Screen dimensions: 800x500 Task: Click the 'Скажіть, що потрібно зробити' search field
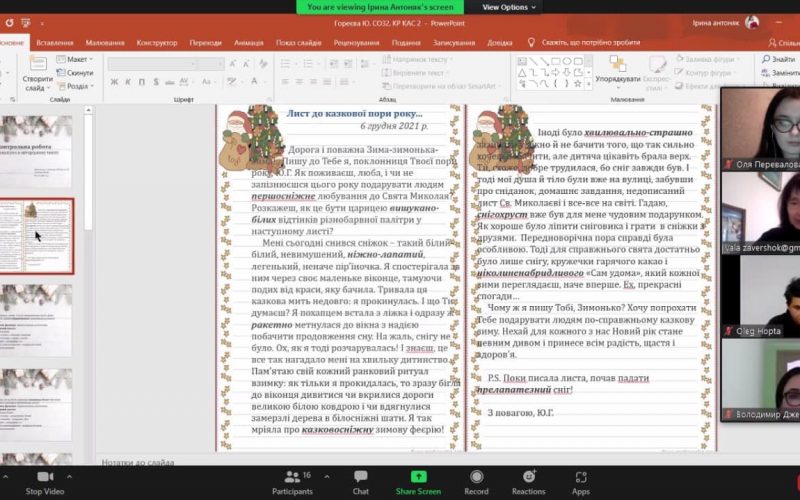(x=590, y=42)
